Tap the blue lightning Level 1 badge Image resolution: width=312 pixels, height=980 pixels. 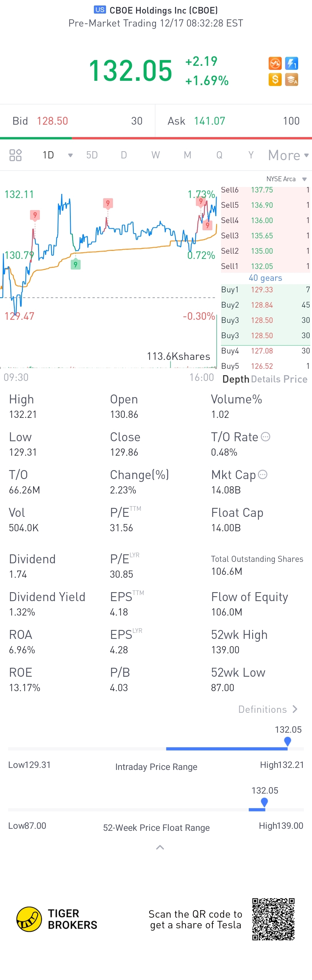(291, 63)
